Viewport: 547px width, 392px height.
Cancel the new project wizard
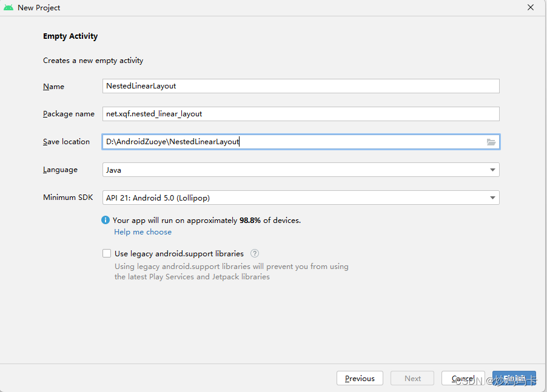463,378
